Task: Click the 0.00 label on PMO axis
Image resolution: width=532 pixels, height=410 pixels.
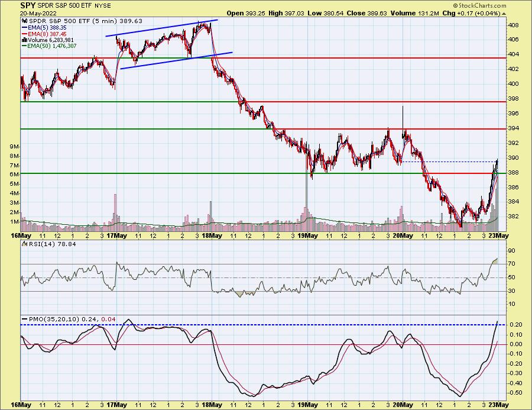Action: (515, 344)
